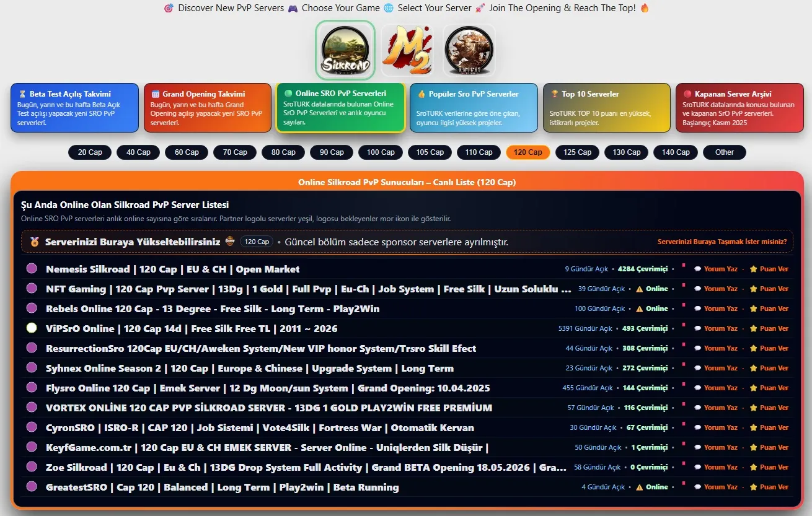Open ResurrectionSro 120Cap server entry
Screen dimensions: 812x516
pos(261,348)
